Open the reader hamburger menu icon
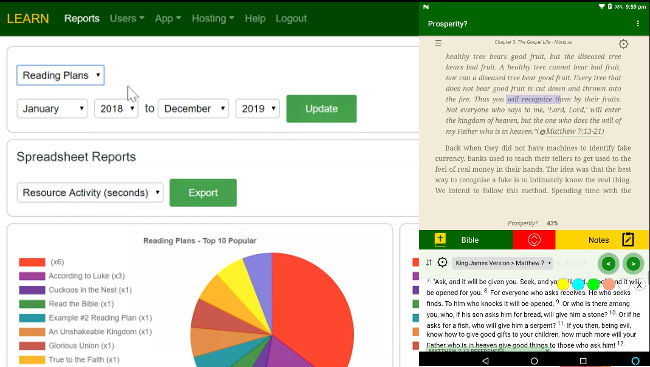 (x=438, y=43)
